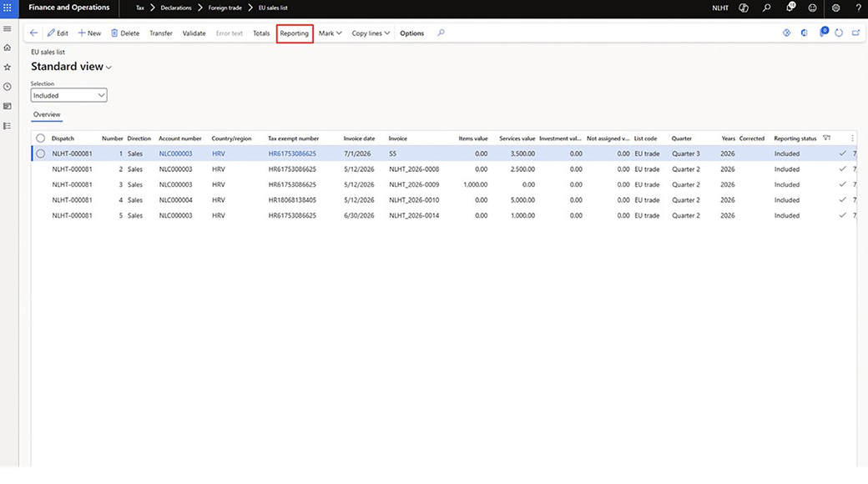Expand the Standard view chevron

(108, 68)
